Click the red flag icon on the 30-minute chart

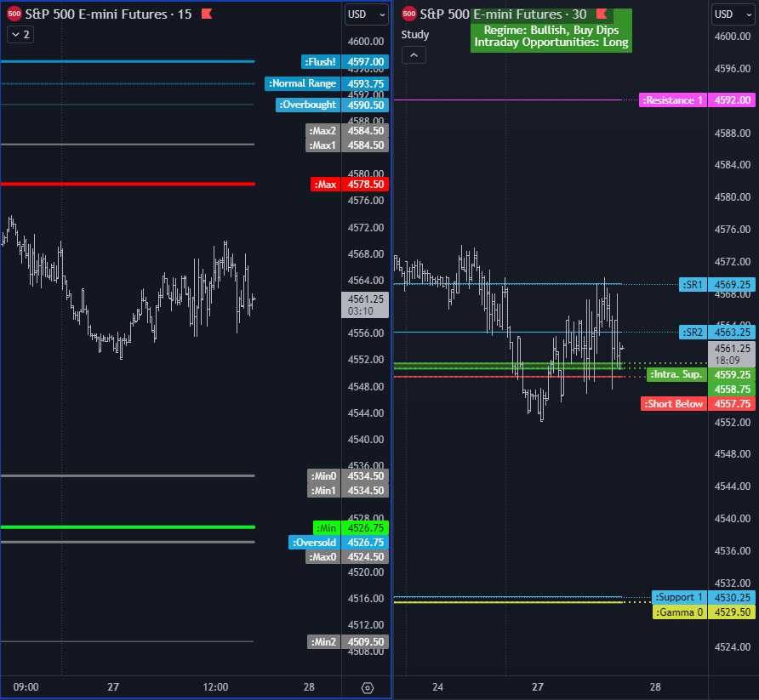[602, 14]
